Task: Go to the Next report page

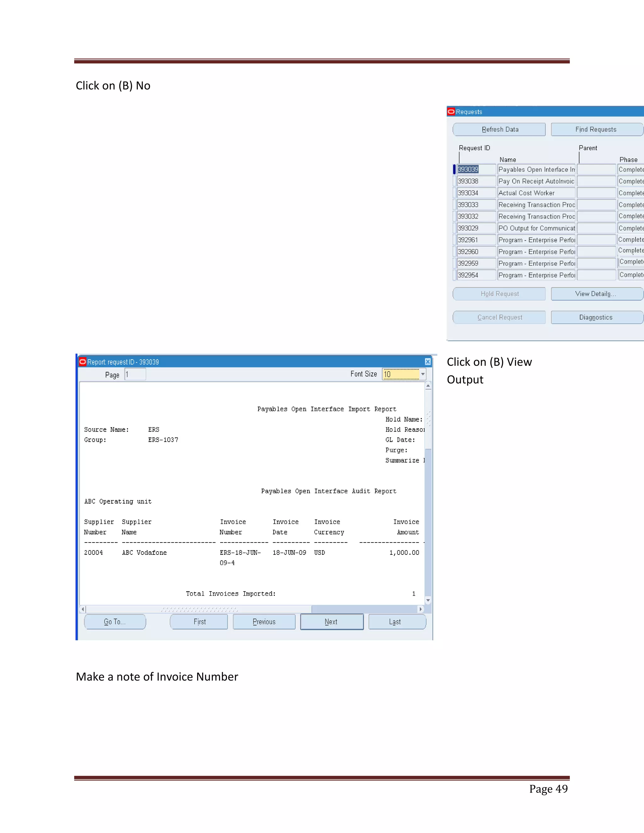Action: tap(331, 622)
